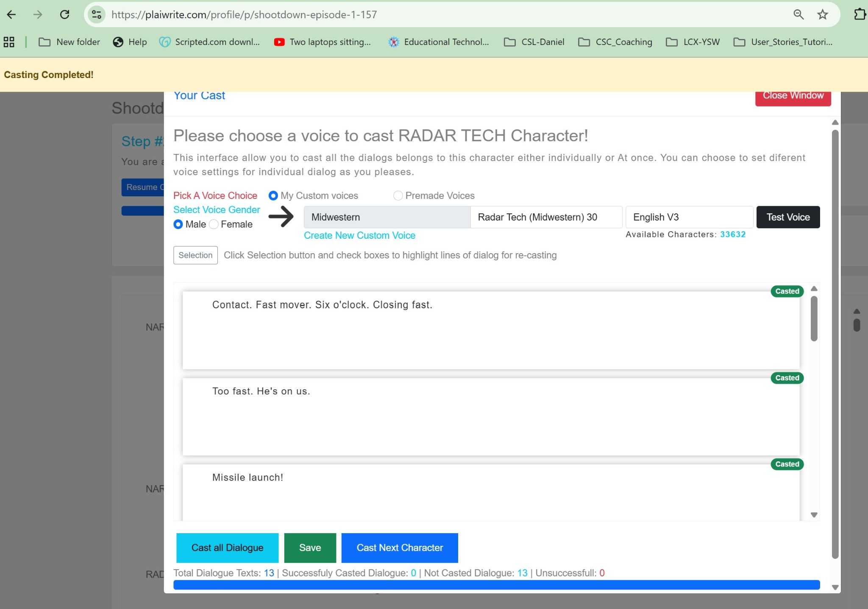868x609 pixels.
Task: Open the User_Stories_Tutori... bookmark folder
Action: (783, 42)
